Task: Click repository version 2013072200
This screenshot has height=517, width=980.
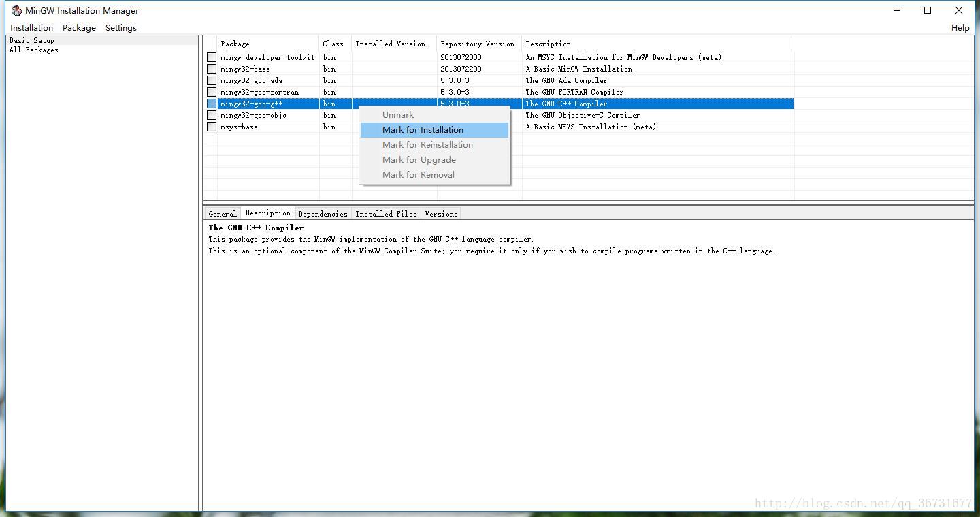Action: click(461, 69)
